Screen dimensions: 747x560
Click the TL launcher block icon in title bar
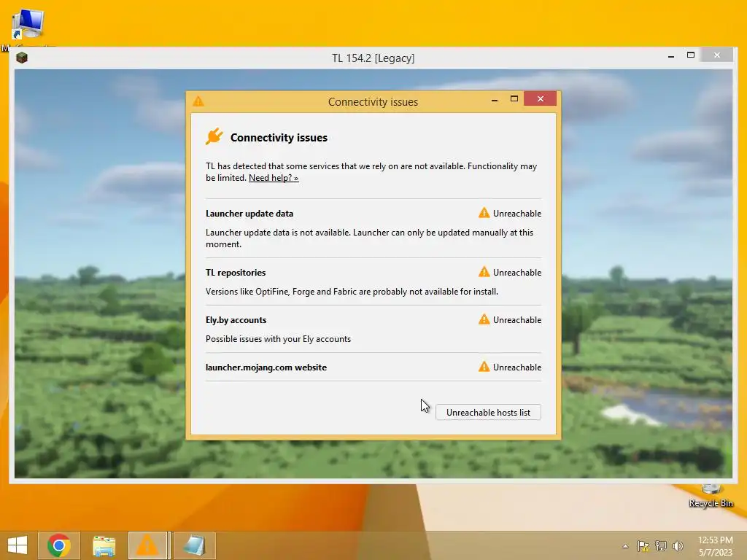22,58
